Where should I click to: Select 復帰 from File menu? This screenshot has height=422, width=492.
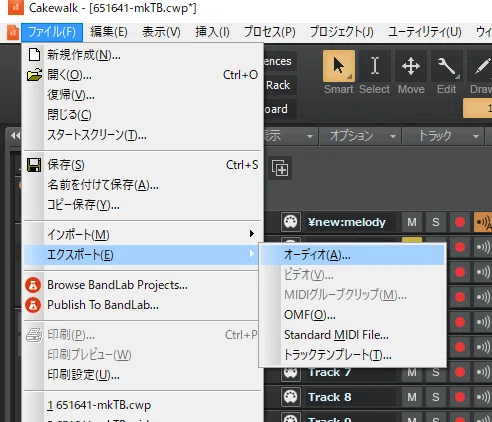[x=143, y=95]
